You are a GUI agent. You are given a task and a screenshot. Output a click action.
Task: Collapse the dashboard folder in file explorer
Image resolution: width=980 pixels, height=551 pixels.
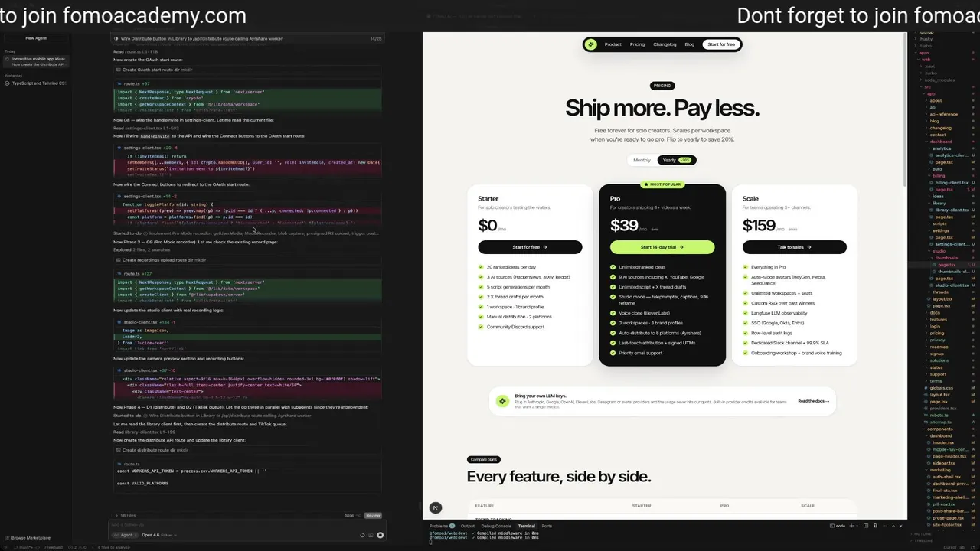[940, 142]
